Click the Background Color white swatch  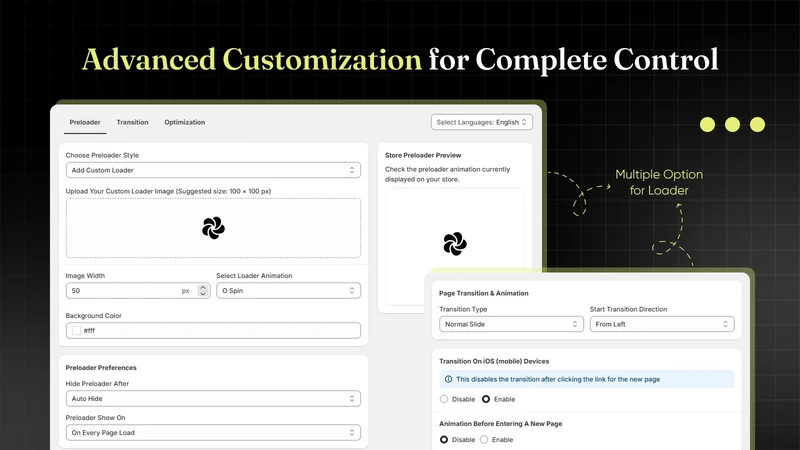coord(77,331)
